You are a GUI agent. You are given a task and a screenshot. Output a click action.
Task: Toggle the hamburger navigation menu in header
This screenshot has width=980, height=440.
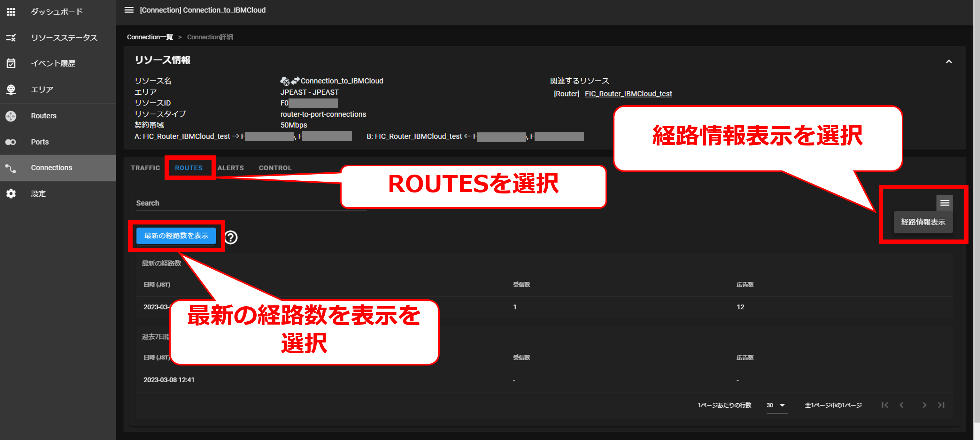(x=129, y=10)
